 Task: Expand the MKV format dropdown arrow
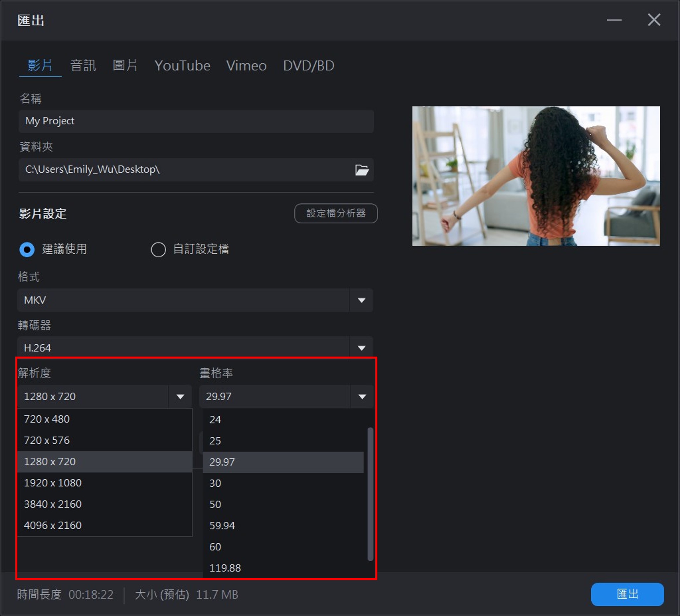(361, 300)
